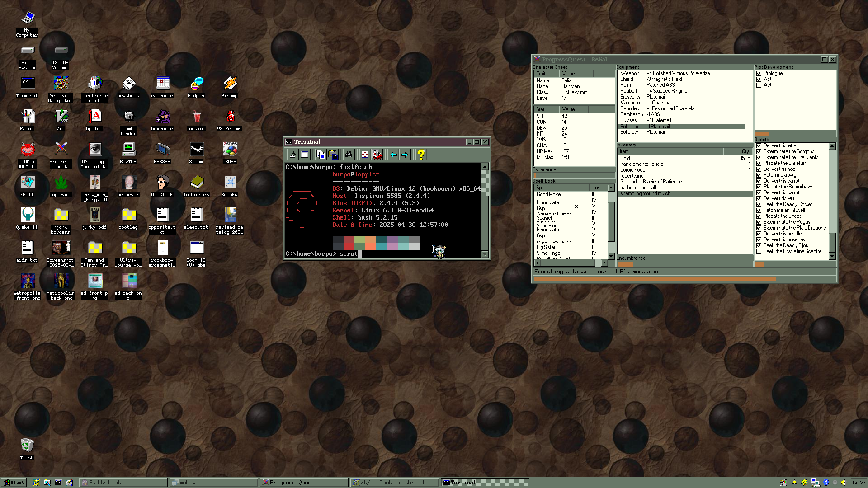Click the cyan left arrow previous-tab icon
Image resolution: width=868 pixels, height=488 pixels.
[x=393, y=155]
